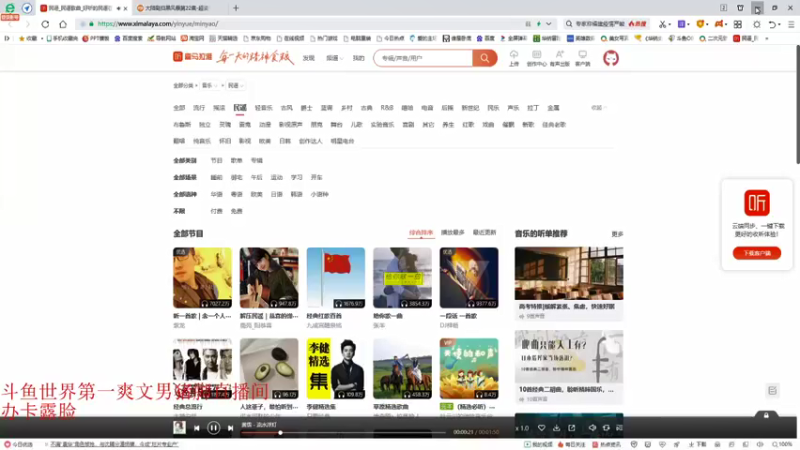The height and width of the screenshot is (450, 800).
Task: Click the red 下载客户端 download button
Action: tap(757, 253)
